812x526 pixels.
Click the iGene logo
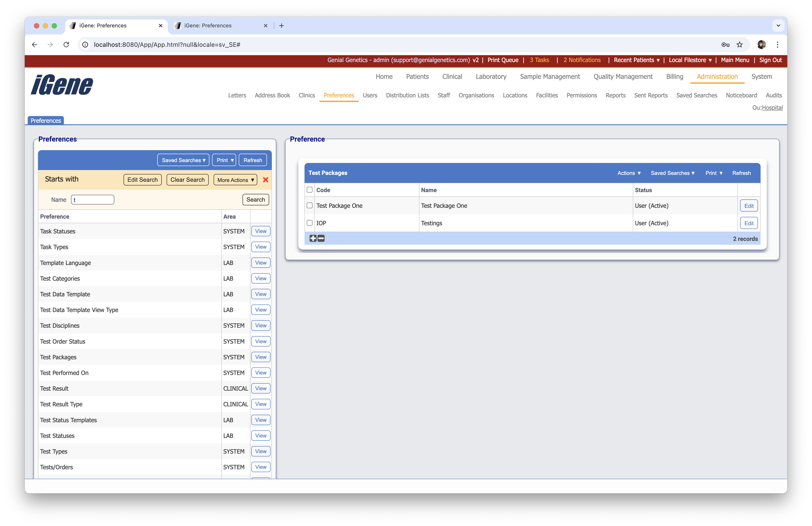[61, 85]
